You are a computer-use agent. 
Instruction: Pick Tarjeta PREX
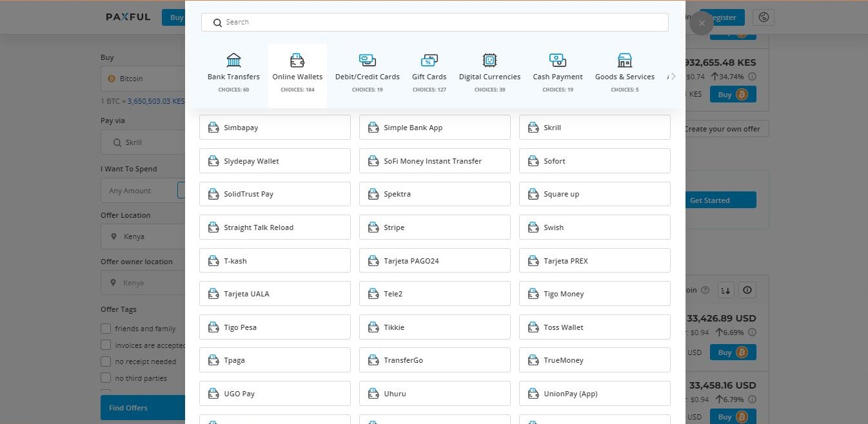pyautogui.click(x=595, y=261)
